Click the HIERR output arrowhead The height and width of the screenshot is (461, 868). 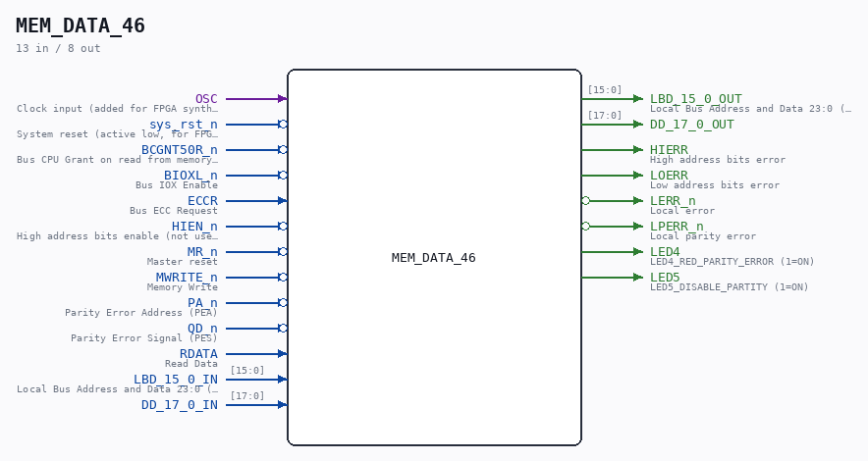638,150
